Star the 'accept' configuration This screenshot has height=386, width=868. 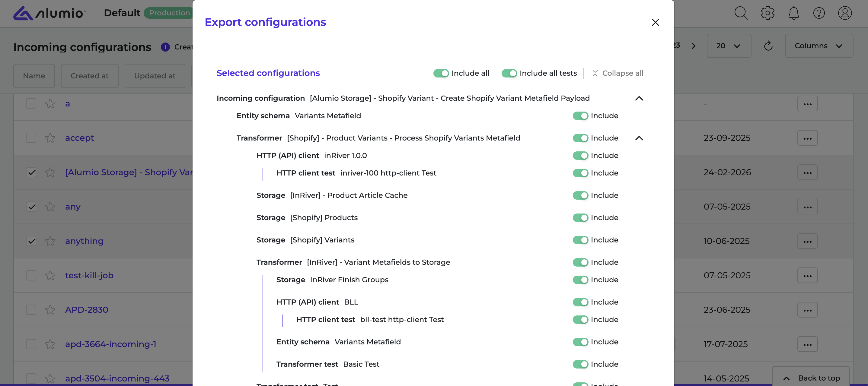tap(50, 138)
